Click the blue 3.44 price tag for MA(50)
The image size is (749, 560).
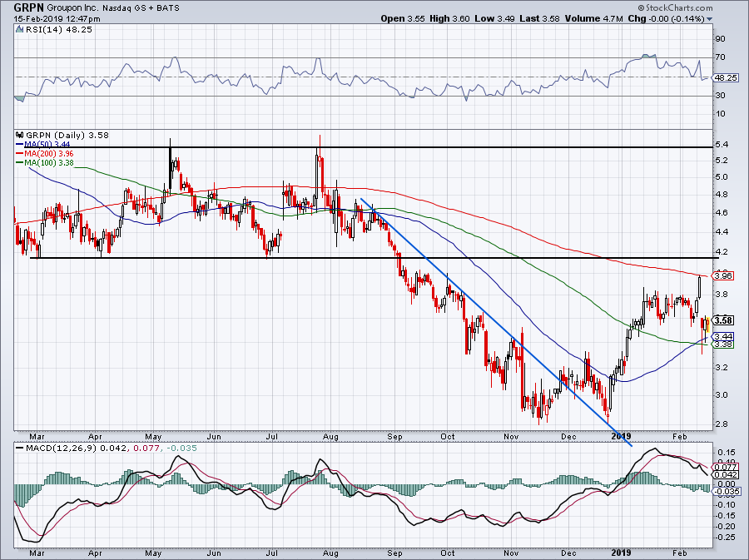(724, 336)
